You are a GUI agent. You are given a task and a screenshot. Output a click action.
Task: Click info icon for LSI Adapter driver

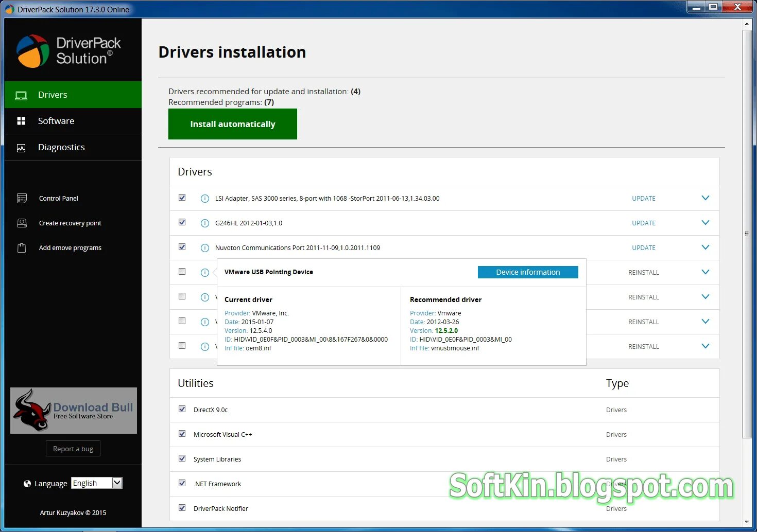coord(204,199)
